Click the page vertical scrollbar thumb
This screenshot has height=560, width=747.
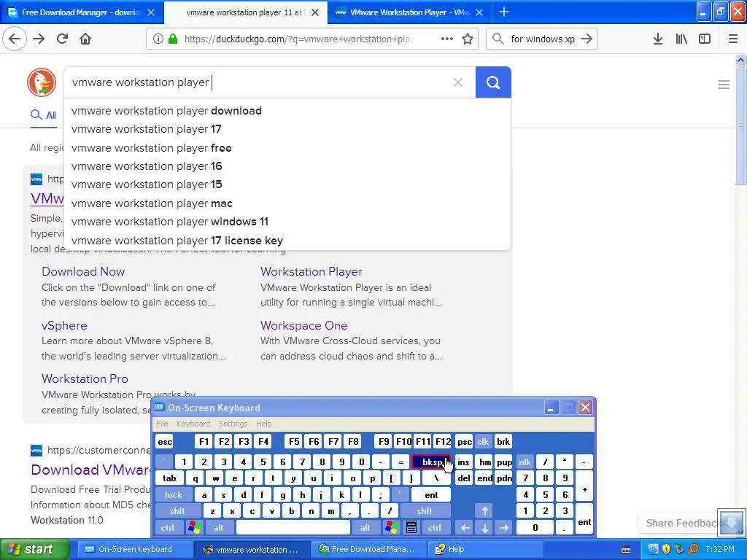740,125
